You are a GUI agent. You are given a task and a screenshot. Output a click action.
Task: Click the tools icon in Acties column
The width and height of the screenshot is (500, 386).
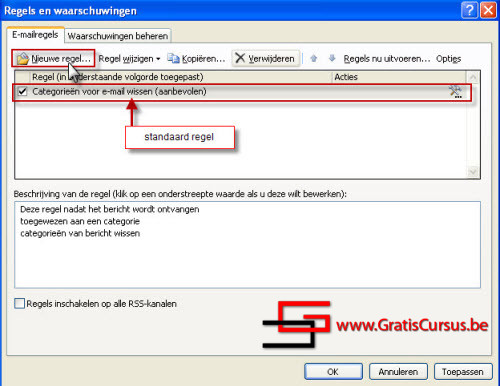455,91
